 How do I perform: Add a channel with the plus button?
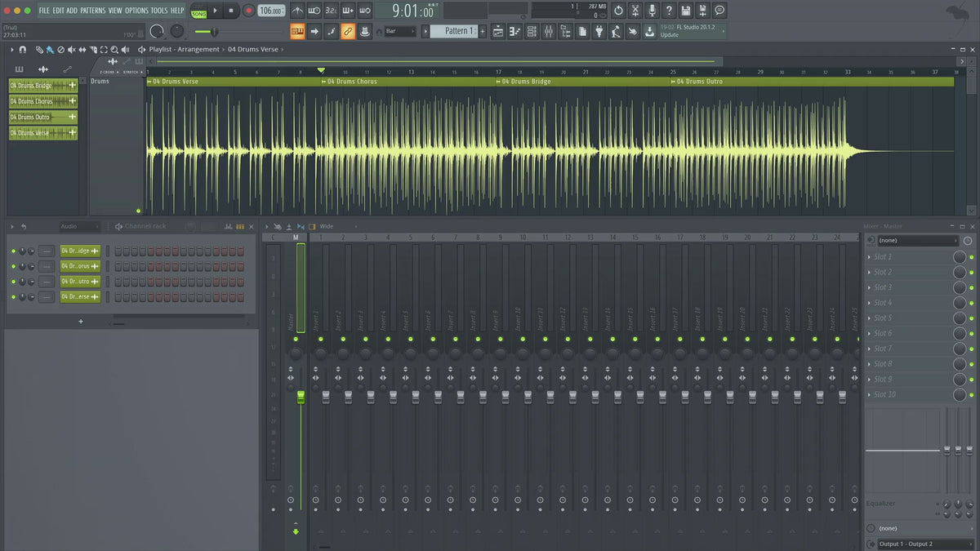click(x=80, y=322)
